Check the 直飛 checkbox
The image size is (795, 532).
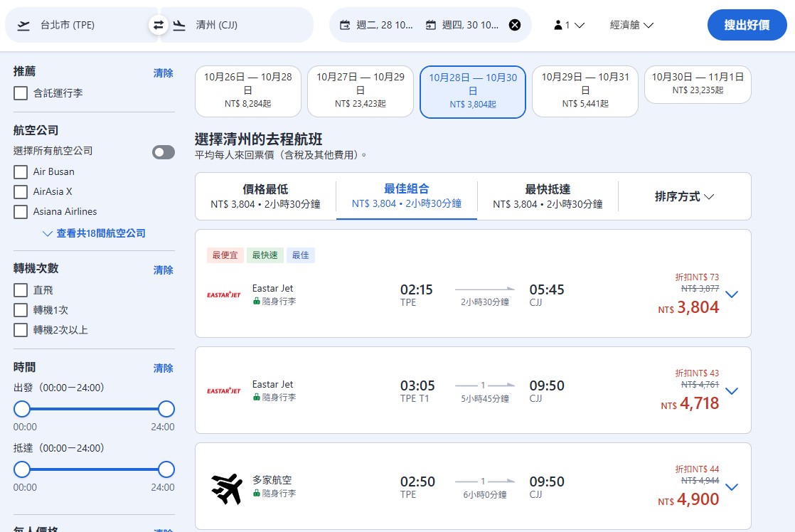[x=22, y=289]
